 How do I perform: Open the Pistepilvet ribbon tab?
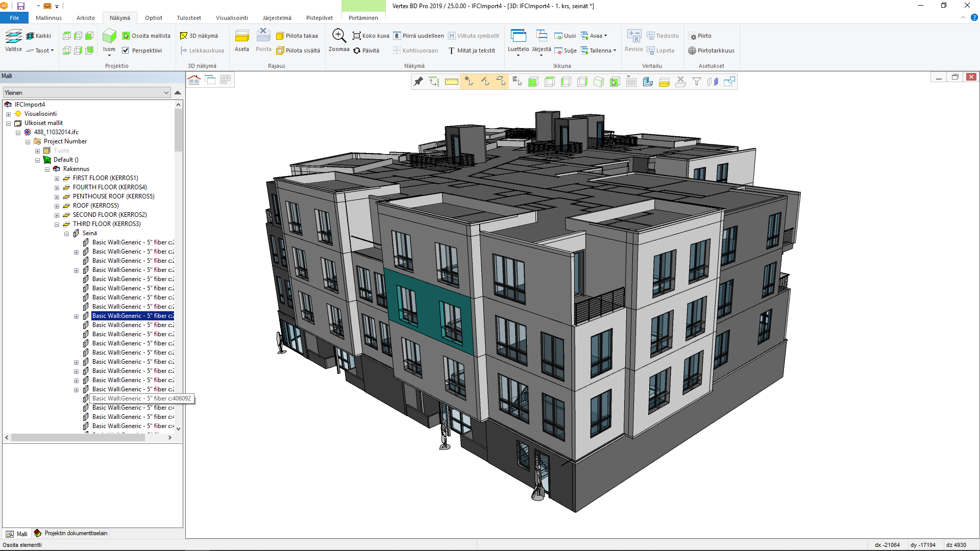coord(320,18)
